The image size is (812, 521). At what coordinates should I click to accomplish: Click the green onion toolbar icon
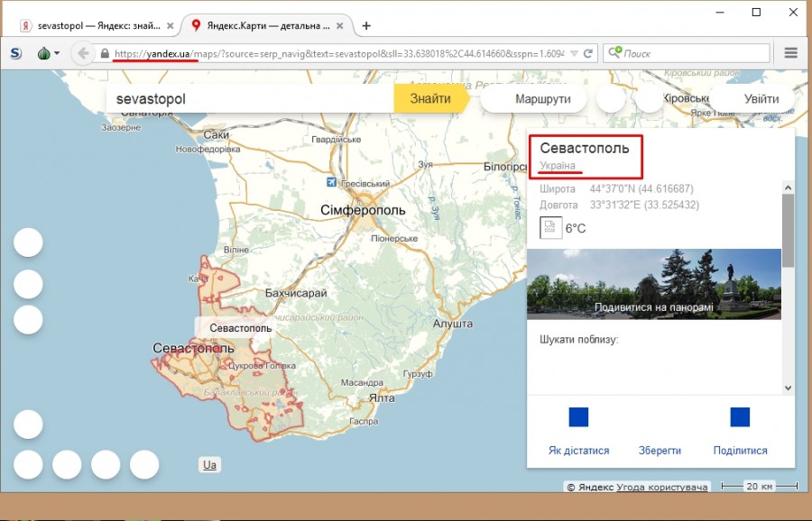tap(44, 53)
